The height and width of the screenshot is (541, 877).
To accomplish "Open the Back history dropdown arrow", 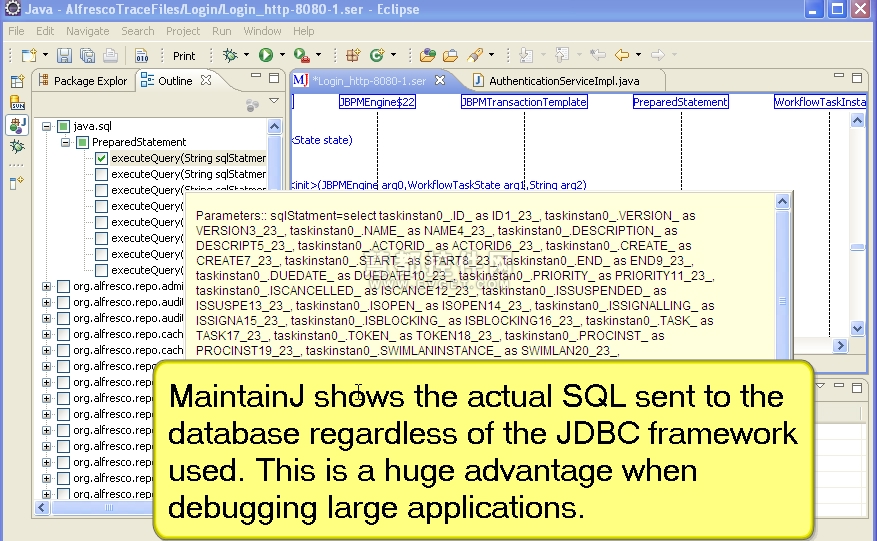I will click(x=638, y=55).
